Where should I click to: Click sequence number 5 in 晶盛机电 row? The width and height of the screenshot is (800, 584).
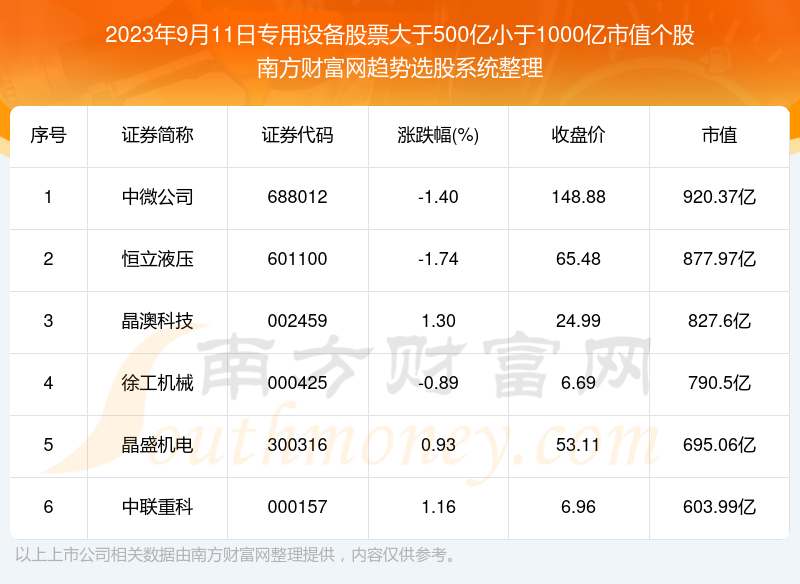[x=48, y=445]
